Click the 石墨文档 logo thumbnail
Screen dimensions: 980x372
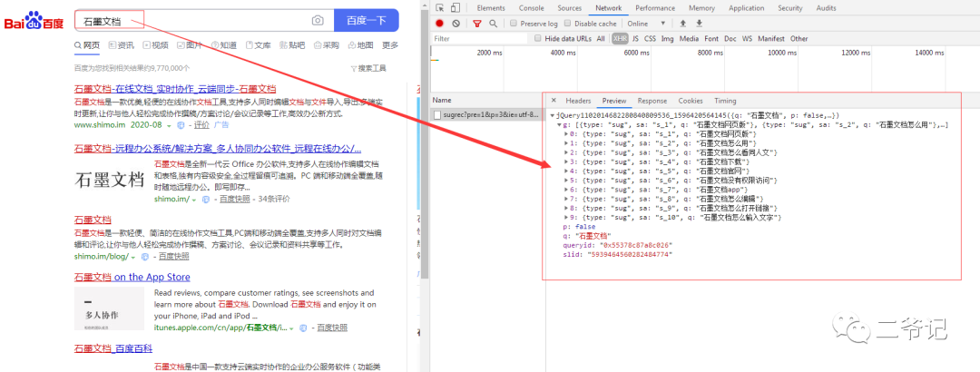[110, 181]
